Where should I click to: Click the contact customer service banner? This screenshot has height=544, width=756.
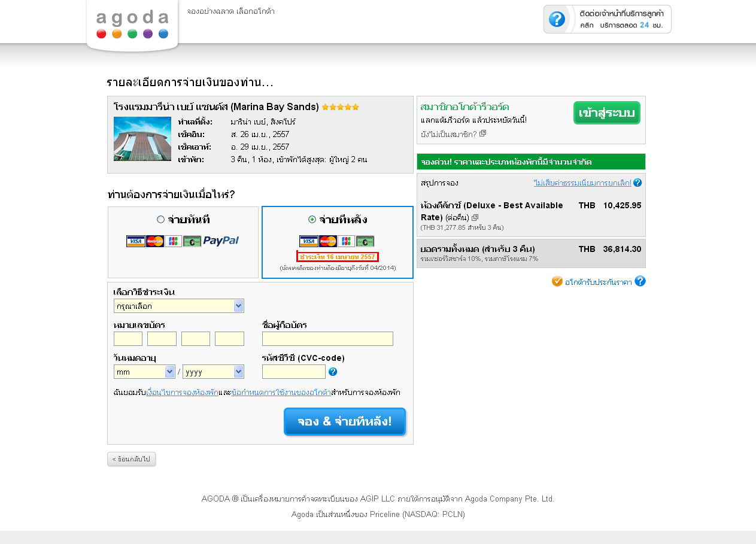click(x=608, y=19)
